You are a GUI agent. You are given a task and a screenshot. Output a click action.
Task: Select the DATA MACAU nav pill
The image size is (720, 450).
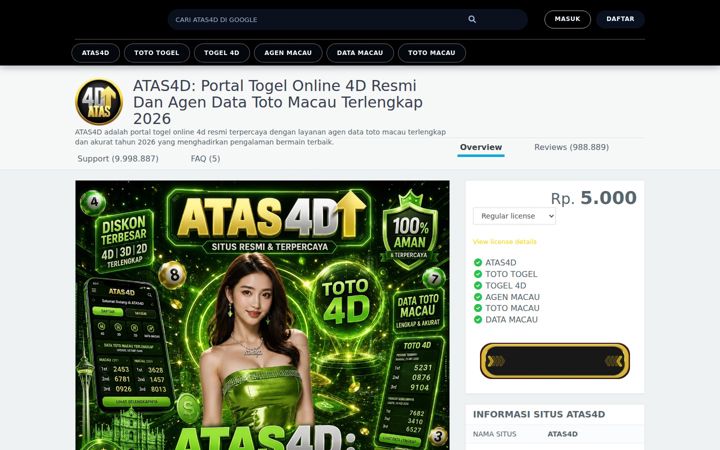click(x=360, y=53)
